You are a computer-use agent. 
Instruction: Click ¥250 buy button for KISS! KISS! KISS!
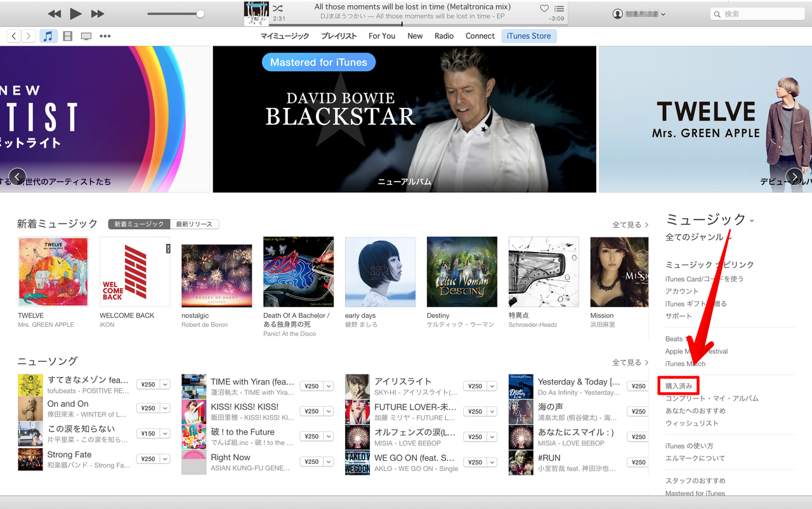coord(311,411)
